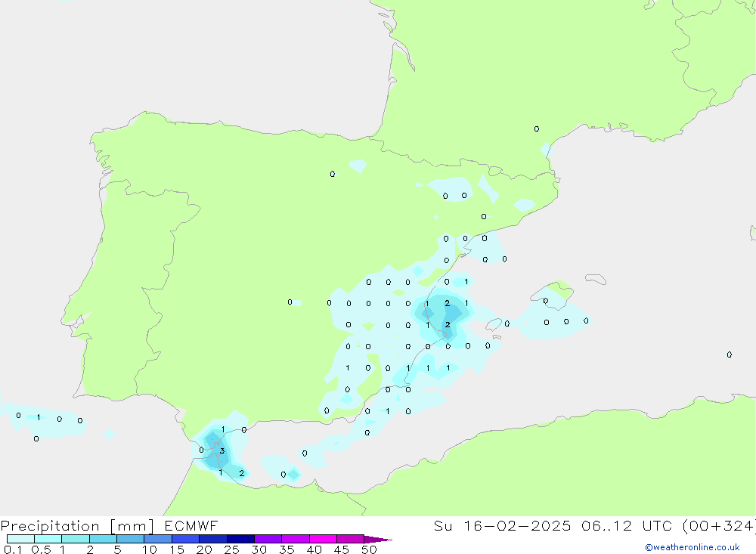The image size is (756, 554).
Task: Select the 30–35 mm violet legend swatch
Action: point(268,539)
